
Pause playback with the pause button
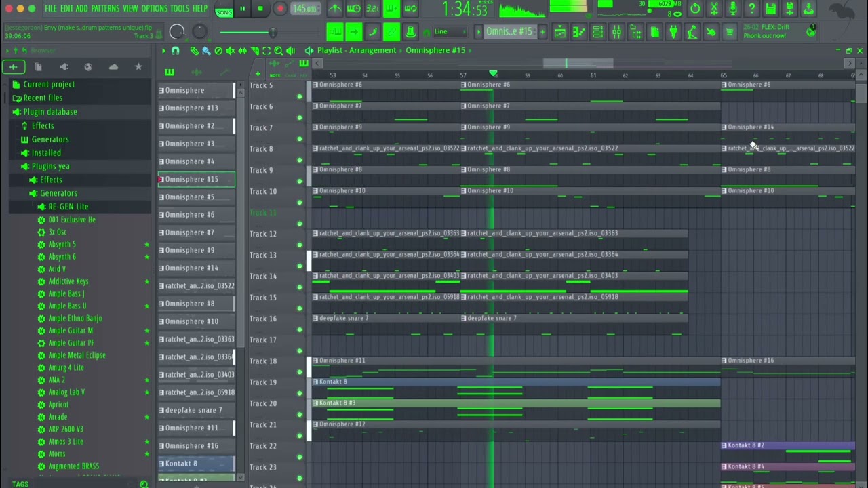pyautogui.click(x=242, y=9)
